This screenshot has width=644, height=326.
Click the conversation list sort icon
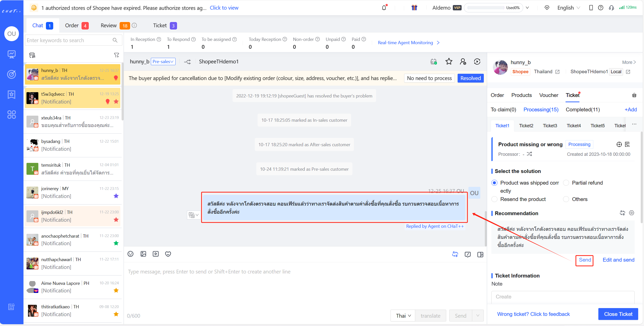32,55
